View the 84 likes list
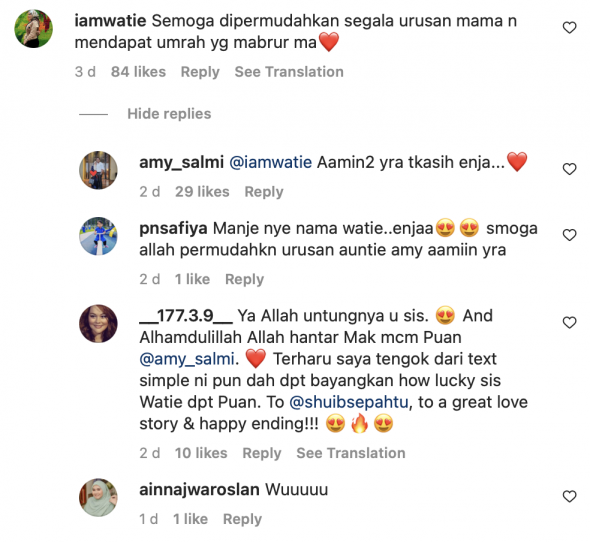The width and height of the screenshot is (590, 542). [x=138, y=72]
